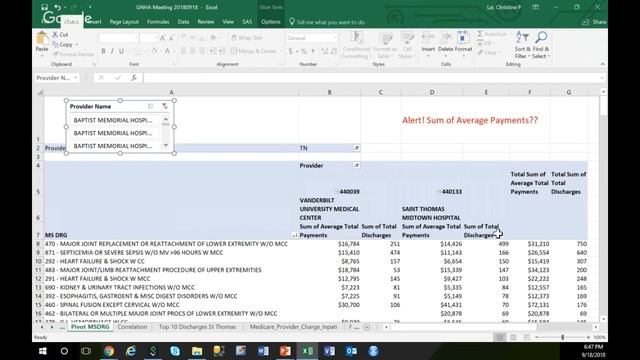Click the Share button
Viewport: 640px width, 360px height.
point(594,22)
